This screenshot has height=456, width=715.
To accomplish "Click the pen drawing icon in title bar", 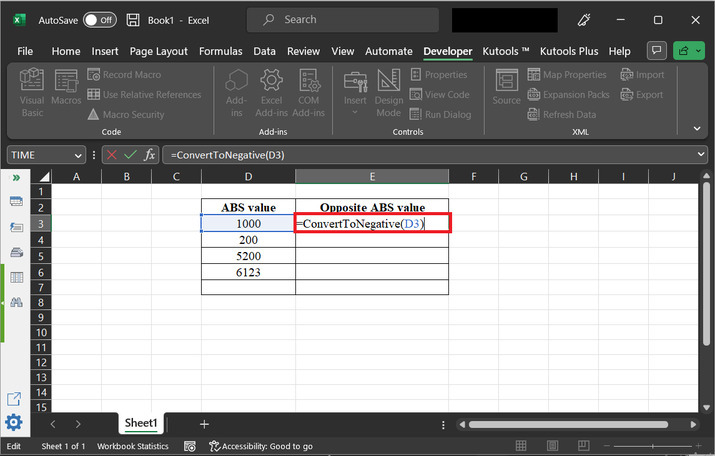I will pos(584,20).
